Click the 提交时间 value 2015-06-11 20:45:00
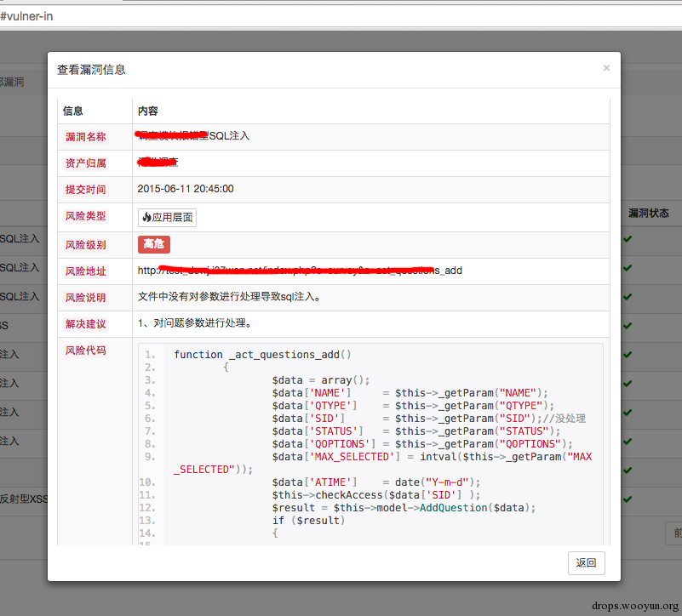 (x=186, y=189)
